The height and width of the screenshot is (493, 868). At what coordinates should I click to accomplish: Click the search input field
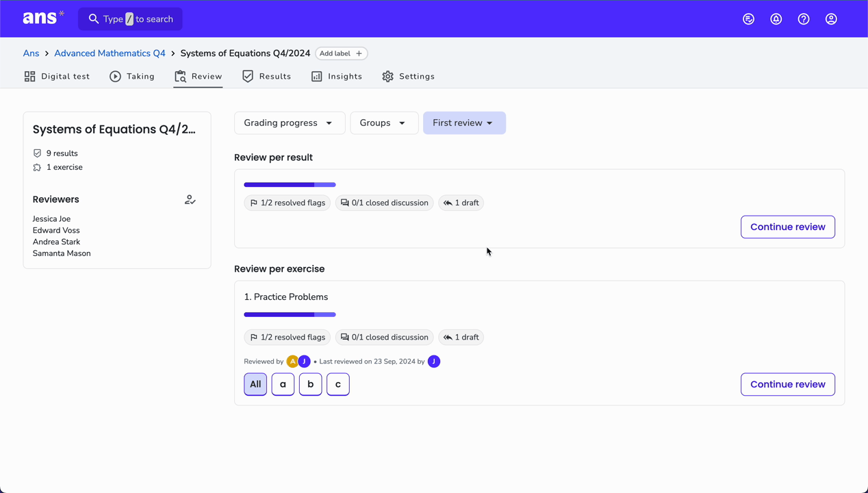point(130,19)
